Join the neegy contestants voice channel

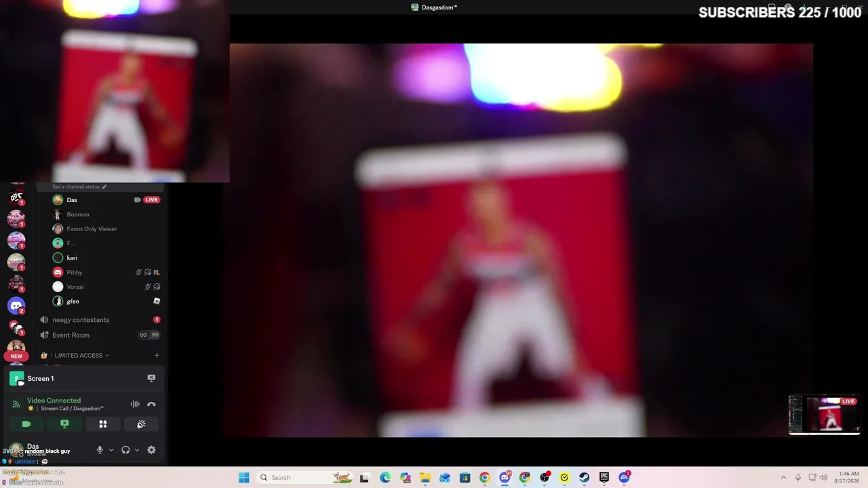pyautogui.click(x=100, y=320)
